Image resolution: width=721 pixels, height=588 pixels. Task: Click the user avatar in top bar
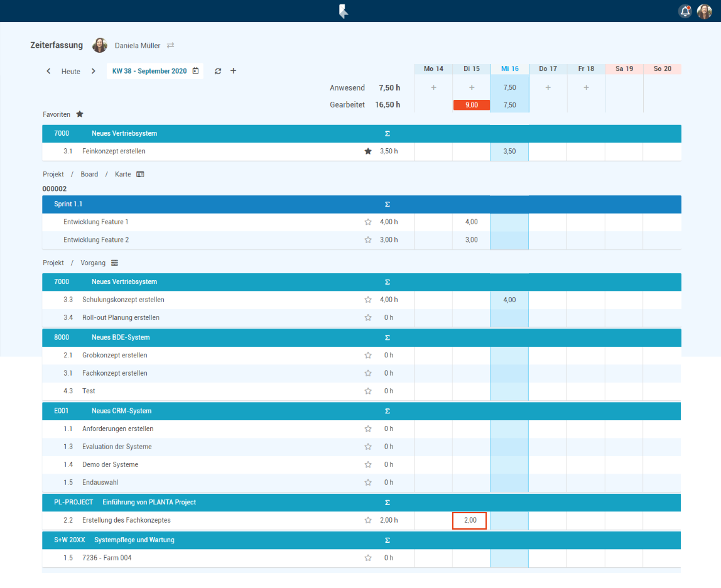704,11
